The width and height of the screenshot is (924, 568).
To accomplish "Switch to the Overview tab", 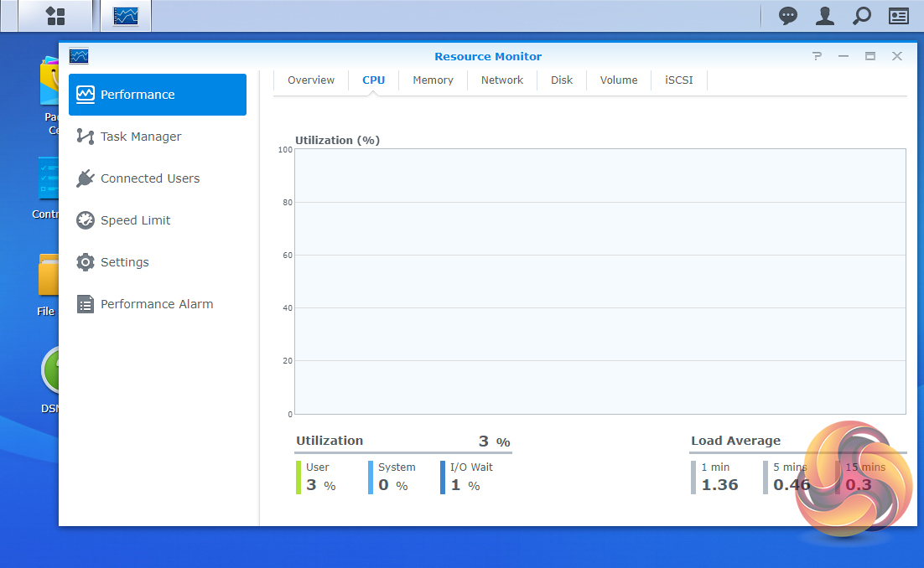I will [x=311, y=80].
